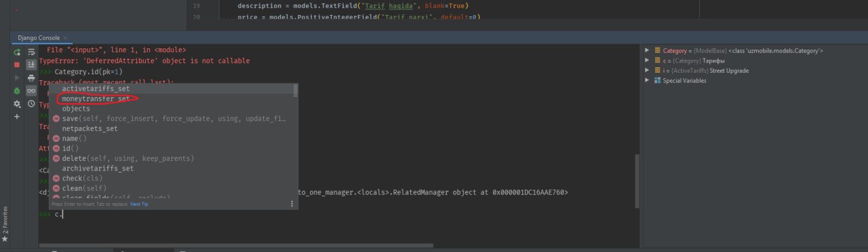Click the Category variable object icon
Image resolution: width=868 pixels, height=252 pixels.
(657, 51)
